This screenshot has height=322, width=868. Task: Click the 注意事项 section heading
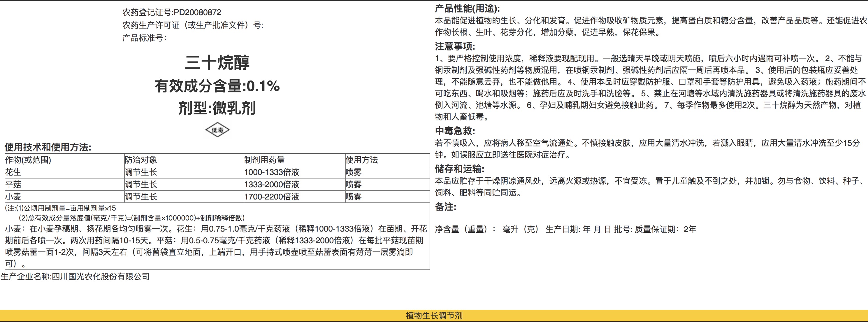pyautogui.click(x=455, y=46)
